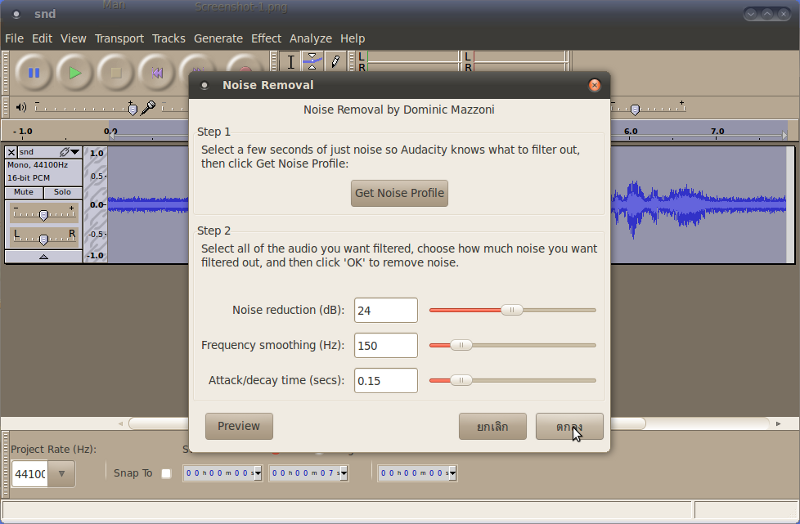The width and height of the screenshot is (800, 524).
Task: Click the microphone input icon
Action: (148, 107)
